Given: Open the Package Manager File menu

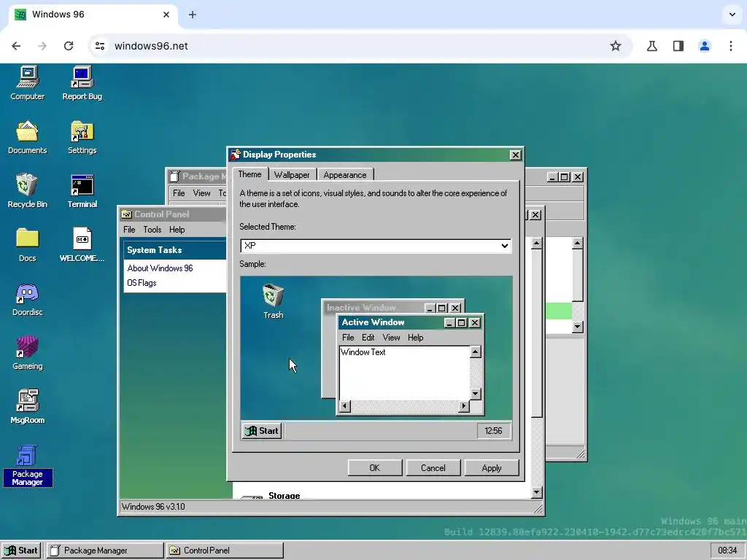Looking at the screenshot, I should (179, 192).
